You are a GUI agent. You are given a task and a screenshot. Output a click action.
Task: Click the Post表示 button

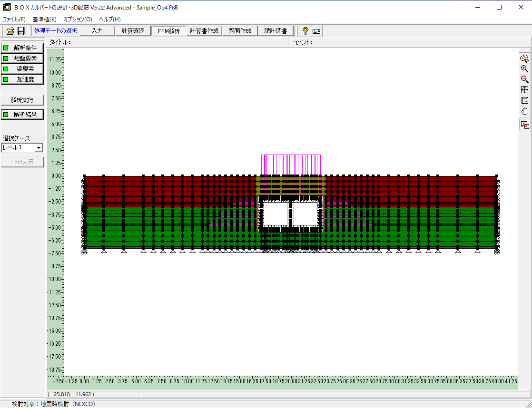click(22, 162)
